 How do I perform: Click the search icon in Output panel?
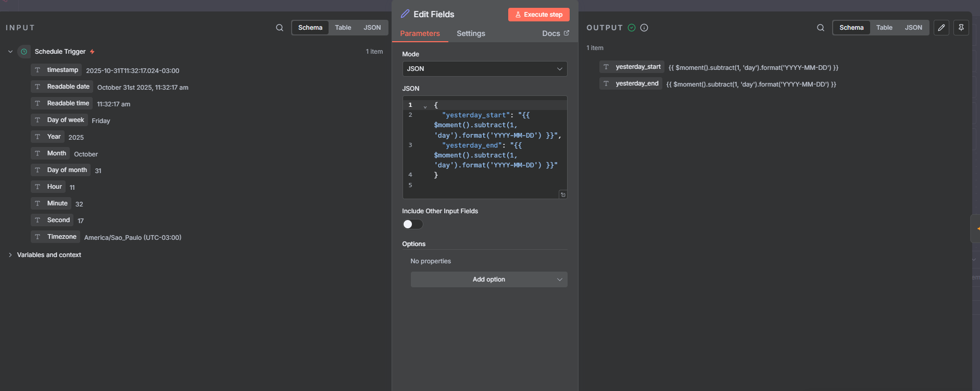click(x=821, y=28)
